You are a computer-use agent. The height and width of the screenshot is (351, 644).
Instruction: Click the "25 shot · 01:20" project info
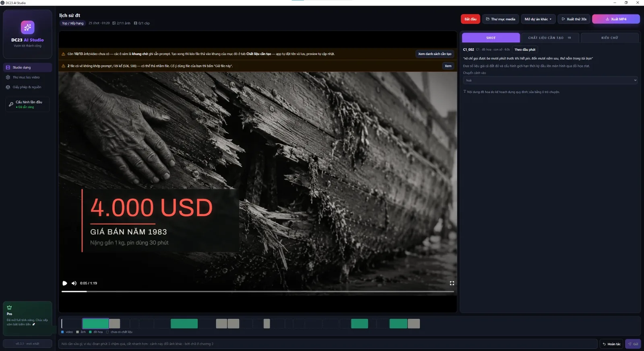pyautogui.click(x=99, y=23)
